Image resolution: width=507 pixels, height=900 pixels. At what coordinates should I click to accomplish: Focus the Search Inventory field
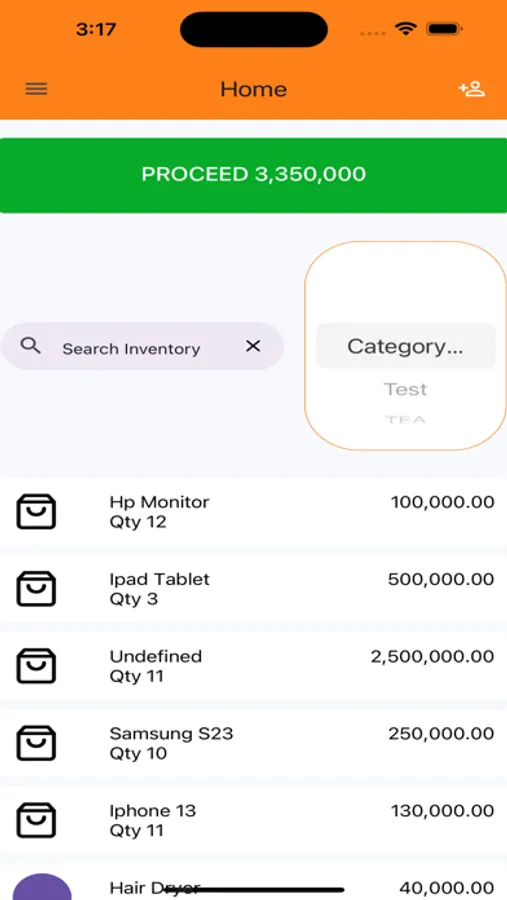[x=142, y=346]
